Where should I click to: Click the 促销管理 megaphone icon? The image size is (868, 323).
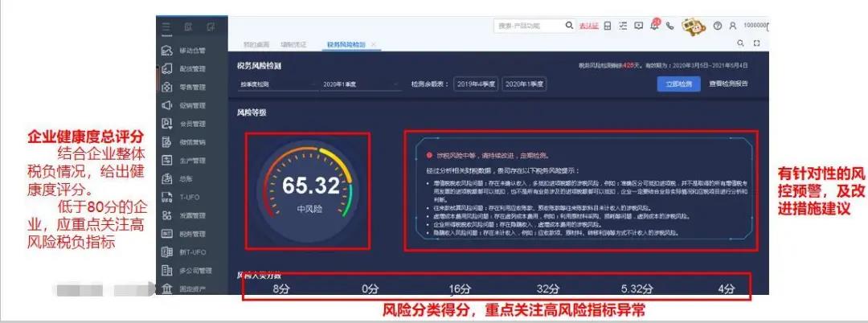167,105
